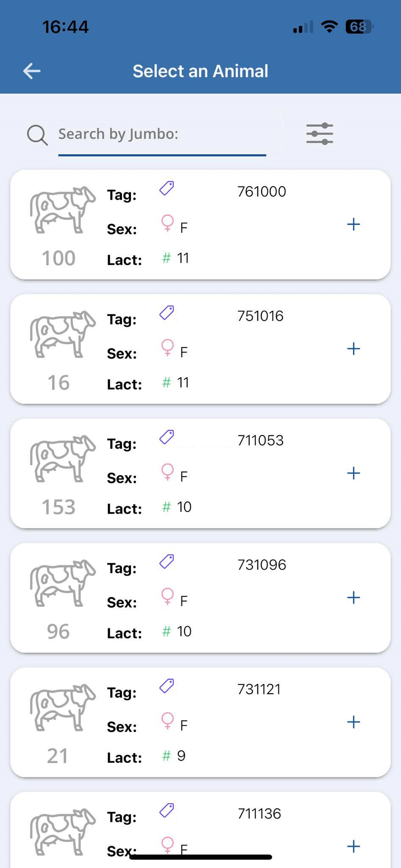Viewport: 401px width, 868px height.
Task: Add animal with tag 731121
Action: click(x=354, y=722)
